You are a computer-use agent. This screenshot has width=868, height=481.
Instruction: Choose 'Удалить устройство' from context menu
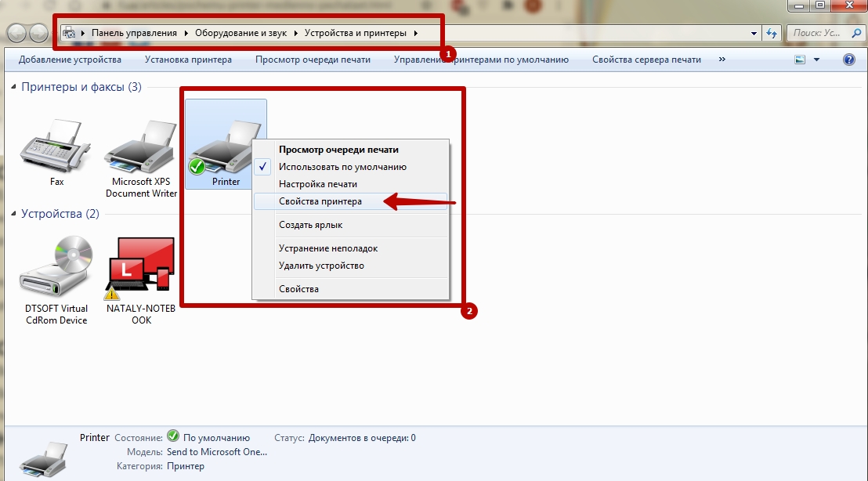click(x=321, y=266)
